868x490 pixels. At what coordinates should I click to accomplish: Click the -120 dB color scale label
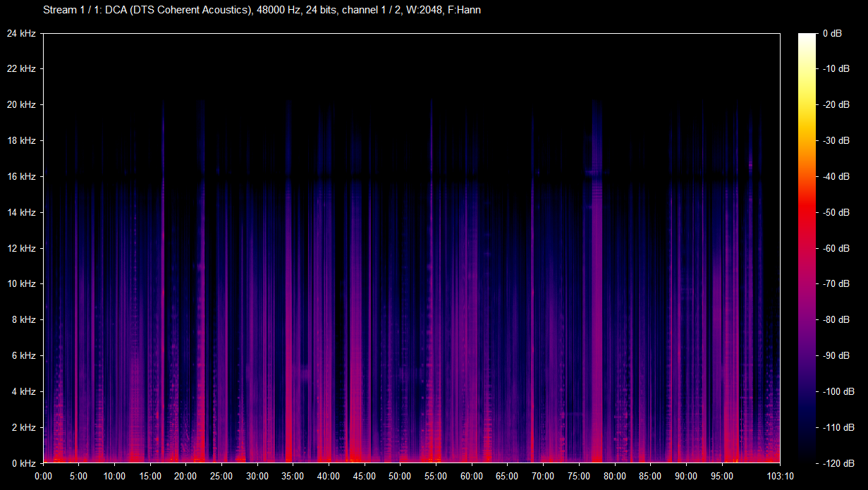click(x=837, y=463)
